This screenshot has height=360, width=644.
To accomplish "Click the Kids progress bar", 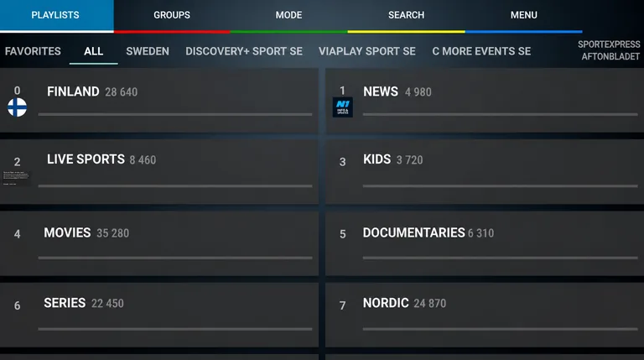I will click(501, 185).
